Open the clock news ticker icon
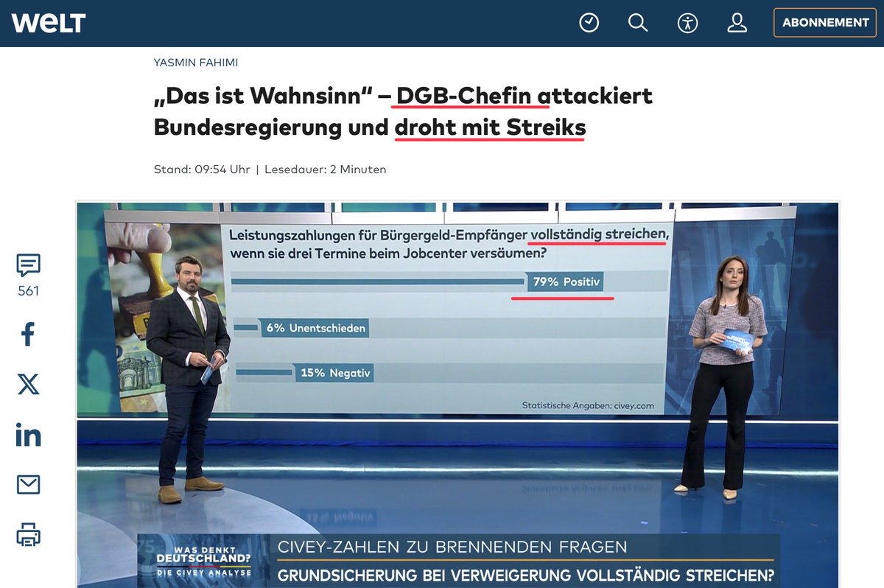Screen dimensions: 884x588 click(x=589, y=23)
